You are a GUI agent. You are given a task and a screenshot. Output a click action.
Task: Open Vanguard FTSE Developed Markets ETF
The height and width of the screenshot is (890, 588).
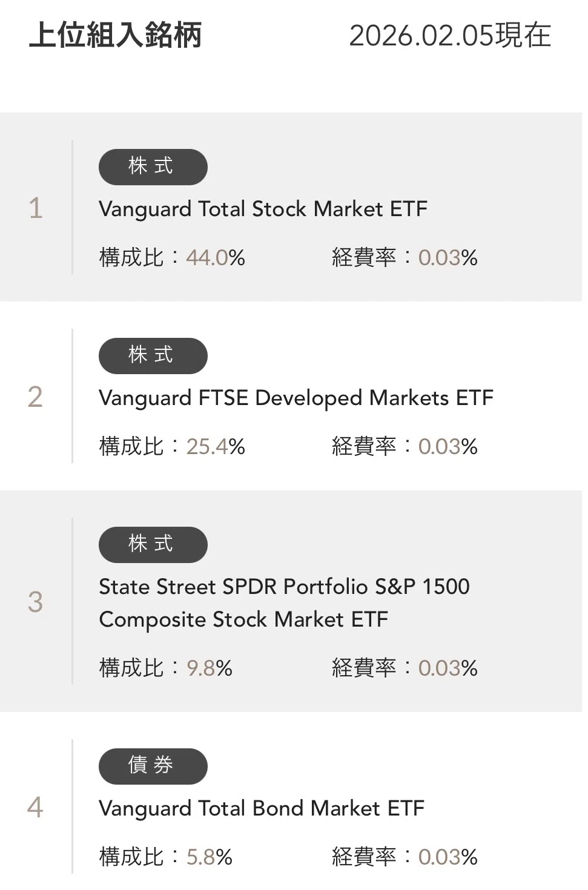point(296,398)
